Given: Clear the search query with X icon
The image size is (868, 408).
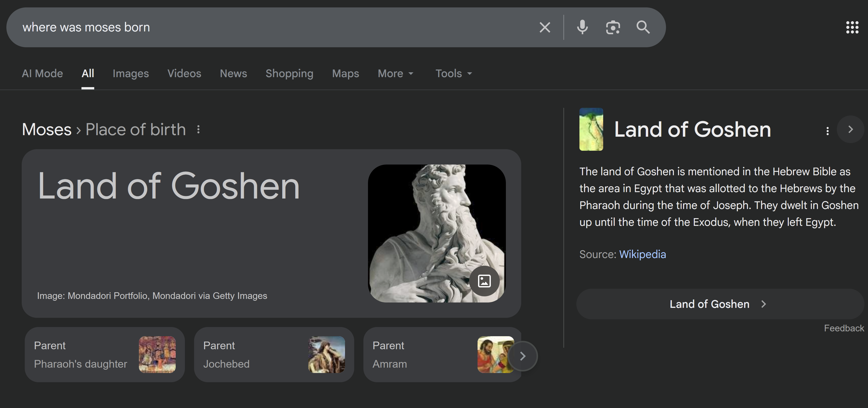Looking at the screenshot, I should [x=544, y=27].
